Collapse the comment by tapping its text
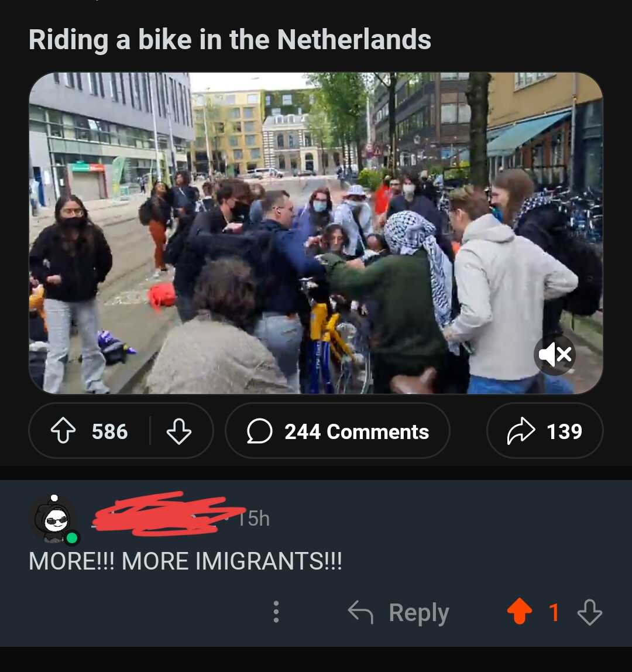This screenshot has width=632, height=672. tap(185, 561)
